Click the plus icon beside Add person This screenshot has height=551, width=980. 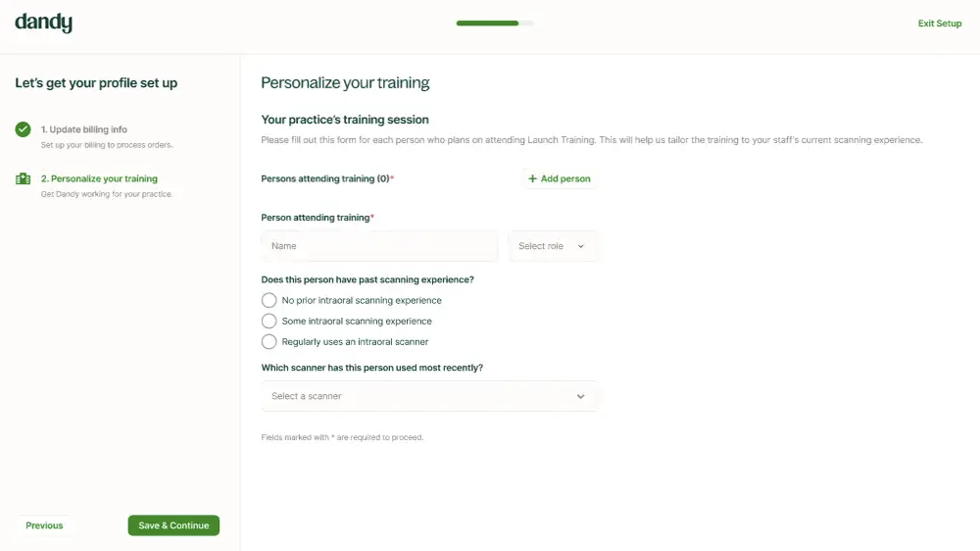[x=533, y=179]
